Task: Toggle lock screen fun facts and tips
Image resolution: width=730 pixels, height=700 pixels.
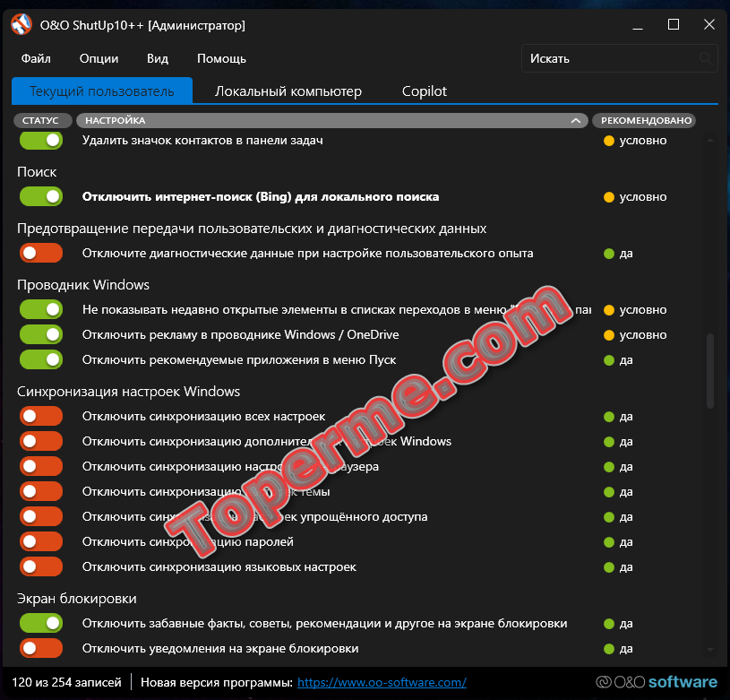Action: click(41, 623)
